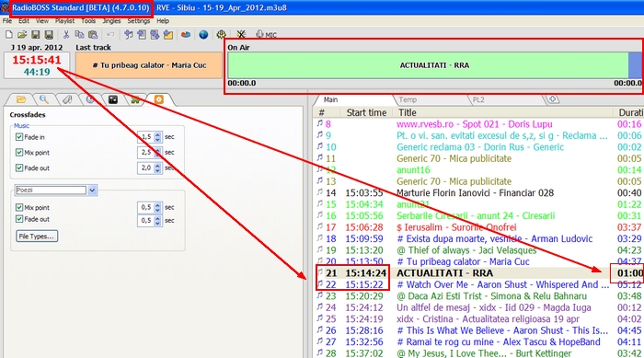Open the green puzzle plugins panel tab

click(x=135, y=99)
